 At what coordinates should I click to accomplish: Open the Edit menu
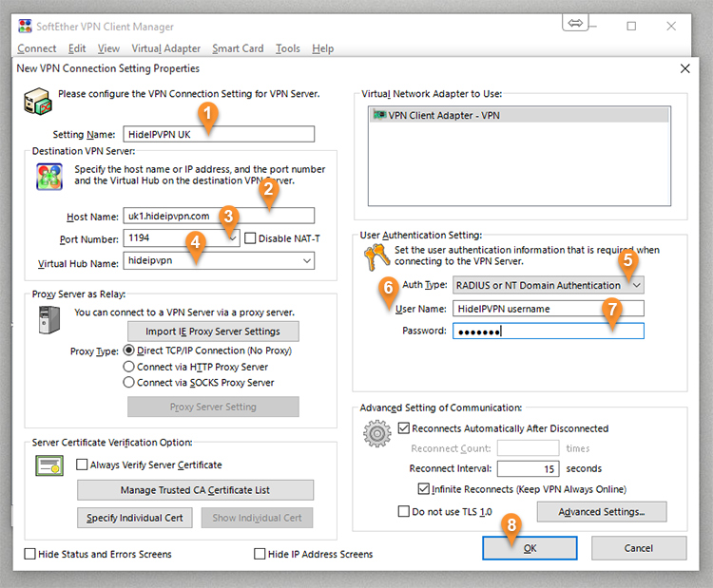(x=77, y=48)
